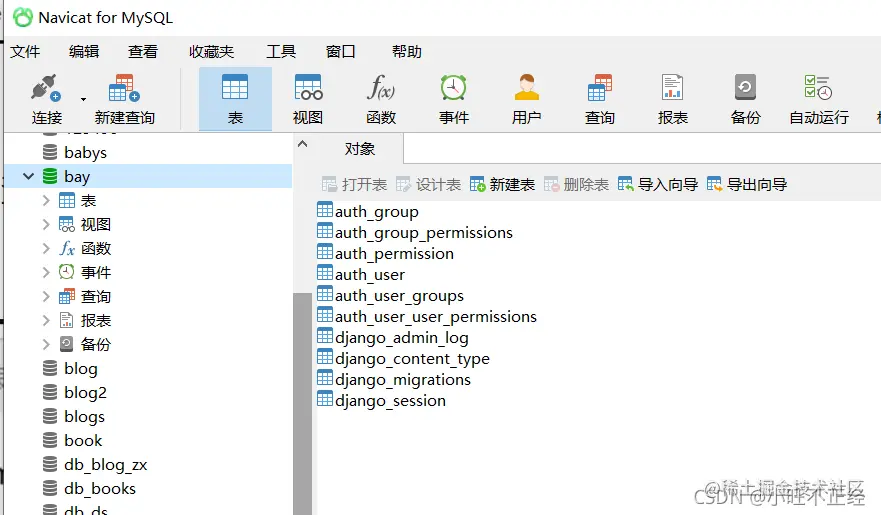Screen dimensions: 881x515
Task: Click the Events clock icon in tree
Action: point(67,272)
